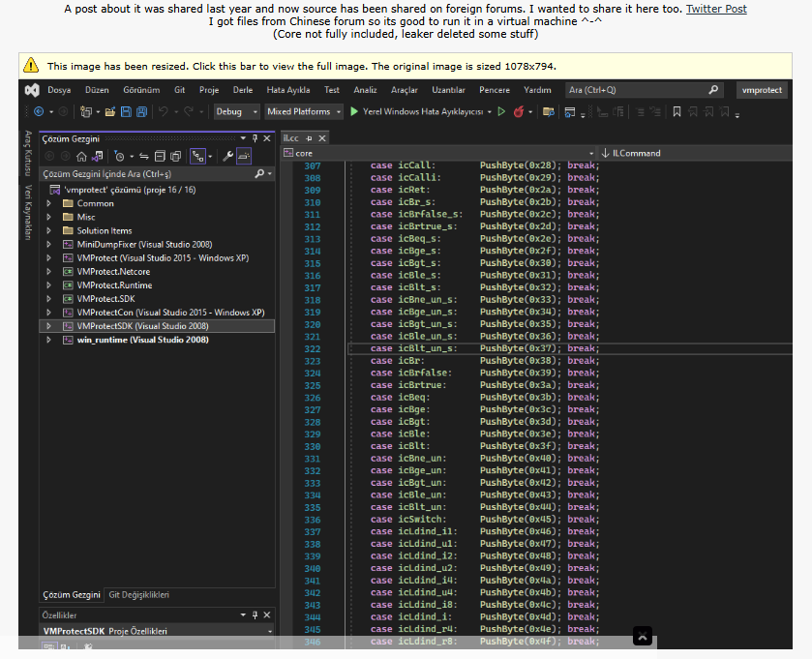The height and width of the screenshot is (659, 812).
Task: Click the Find in Files folder-search icon
Action: (549, 112)
